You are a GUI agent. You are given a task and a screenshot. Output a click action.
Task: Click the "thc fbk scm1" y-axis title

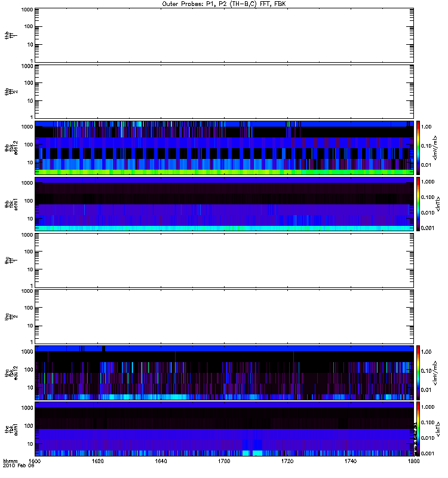[11, 429]
